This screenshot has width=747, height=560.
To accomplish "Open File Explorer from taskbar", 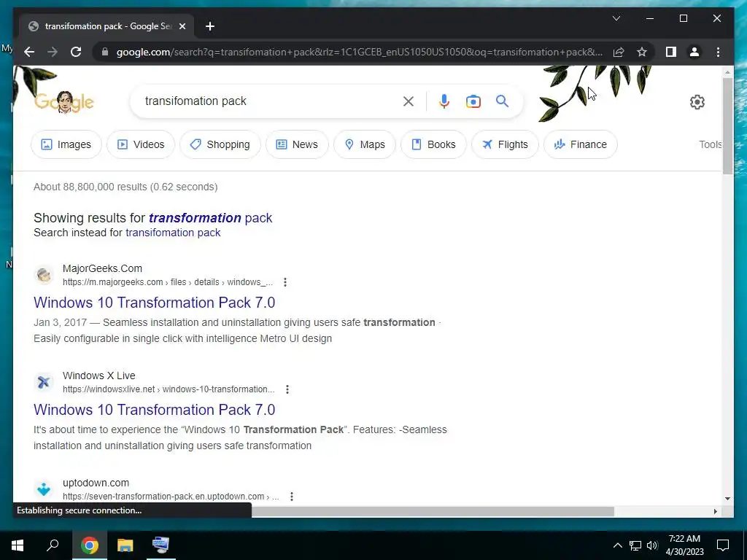I will click(x=125, y=545).
